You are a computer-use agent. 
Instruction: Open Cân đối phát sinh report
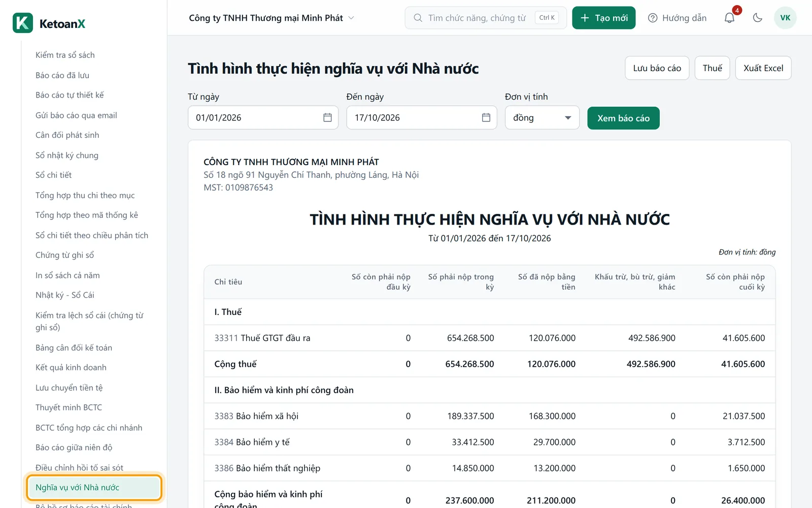coord(67,135)
